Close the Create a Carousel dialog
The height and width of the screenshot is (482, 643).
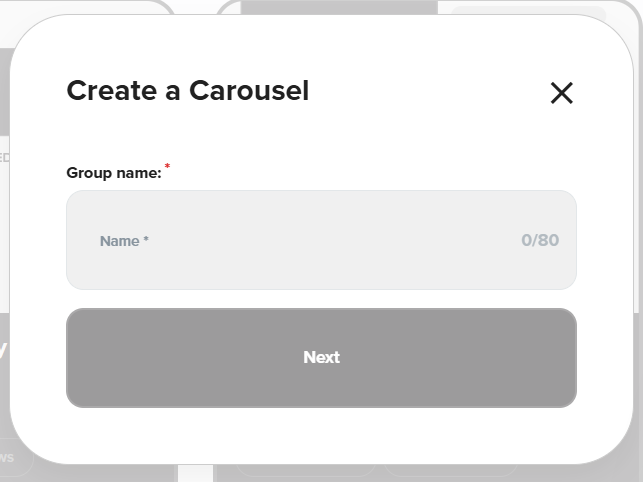[x=561, y=93]
